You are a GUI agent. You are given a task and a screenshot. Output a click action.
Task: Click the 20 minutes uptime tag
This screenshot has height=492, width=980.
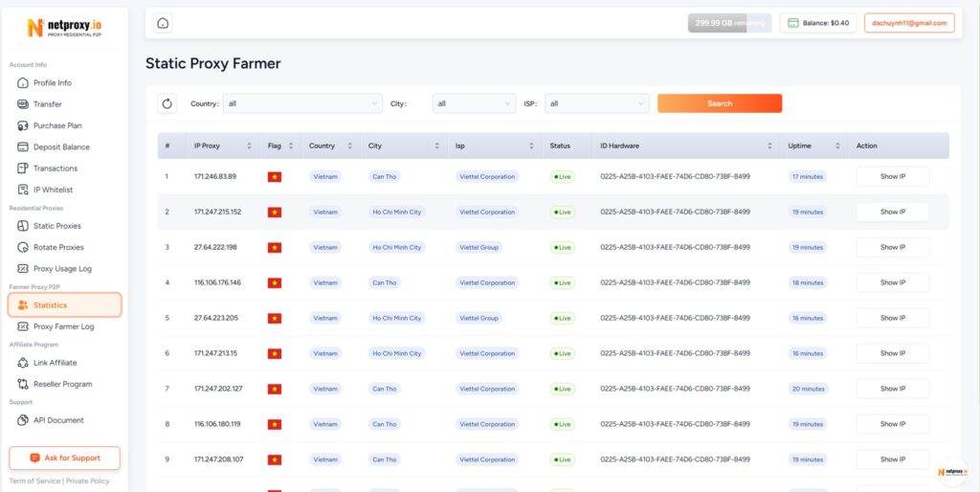point(808,389)
